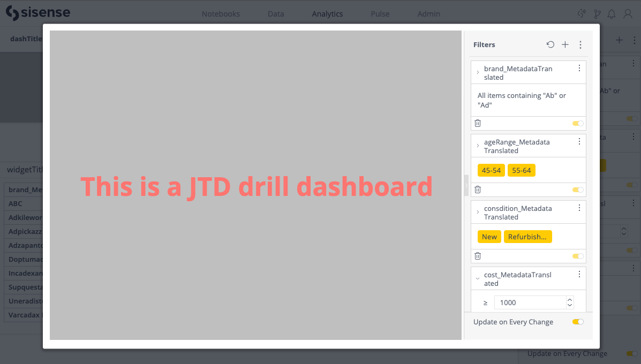This screenshot has width=641, height=364.
Task: Reset filters using the restore icon
Action: pos(550,44)
